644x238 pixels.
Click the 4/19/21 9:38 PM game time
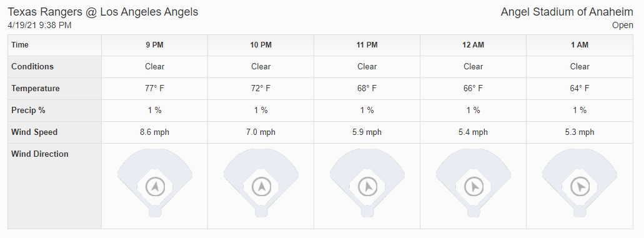click(40, 26)
